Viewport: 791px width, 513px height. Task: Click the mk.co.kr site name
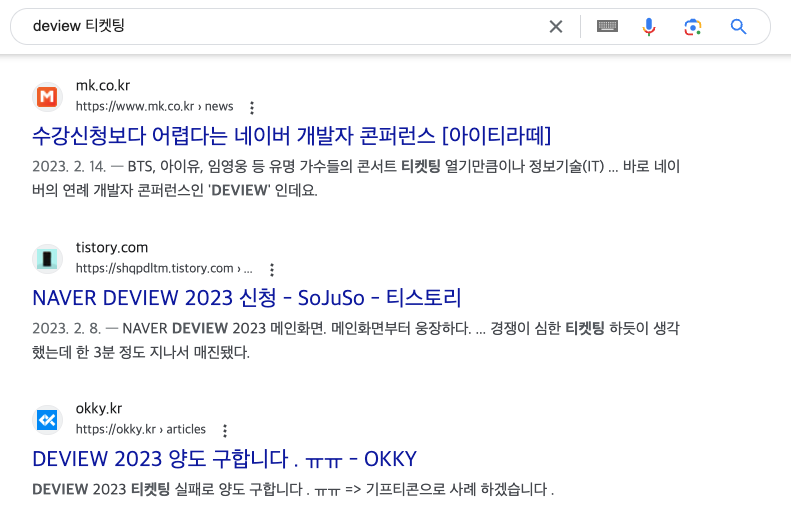click(103, 86)
